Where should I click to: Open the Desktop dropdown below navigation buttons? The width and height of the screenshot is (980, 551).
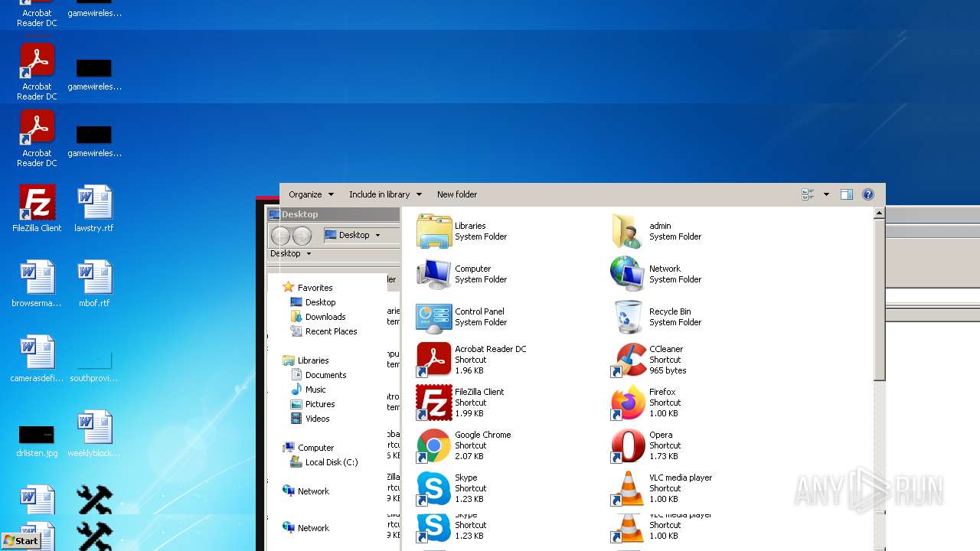[x=291, y=253]
